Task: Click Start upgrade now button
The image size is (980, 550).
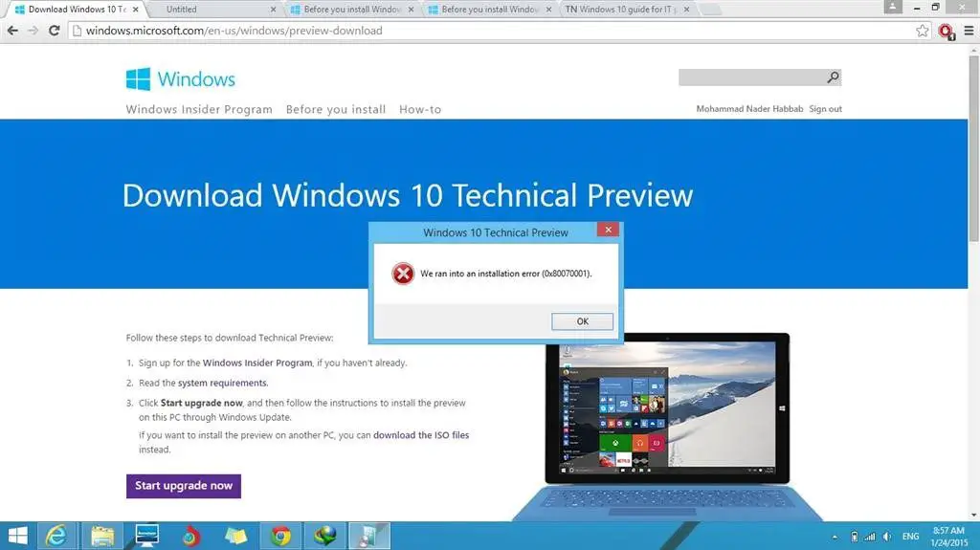Action: pos(183,486)
